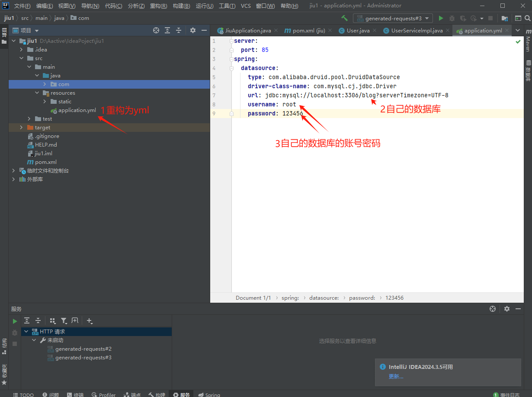Open the Profiler tool window button

tap(103, 394)
